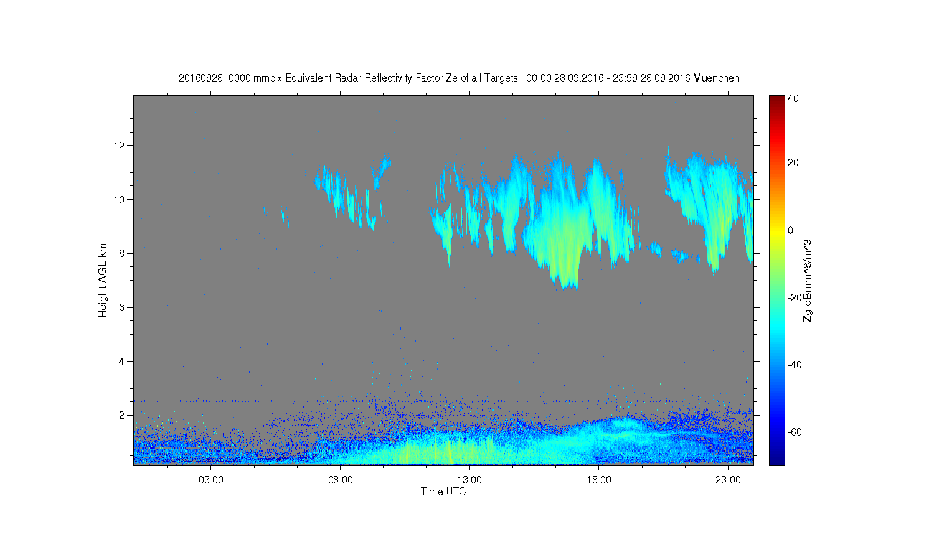Viewport: 934px width, 560px height.
Task: Click the 18:00 time tick label
Action: [599, 480]
